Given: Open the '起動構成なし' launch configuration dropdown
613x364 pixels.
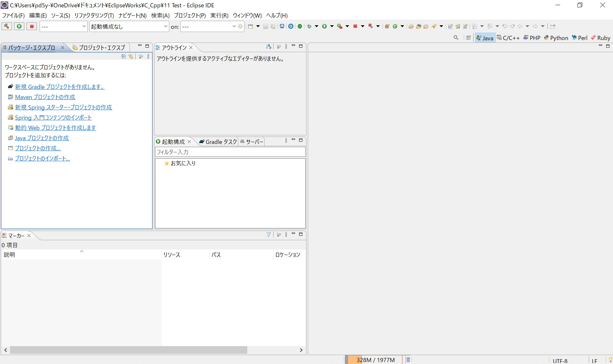Looking at the screenshot, I should (x=129, y=26).
